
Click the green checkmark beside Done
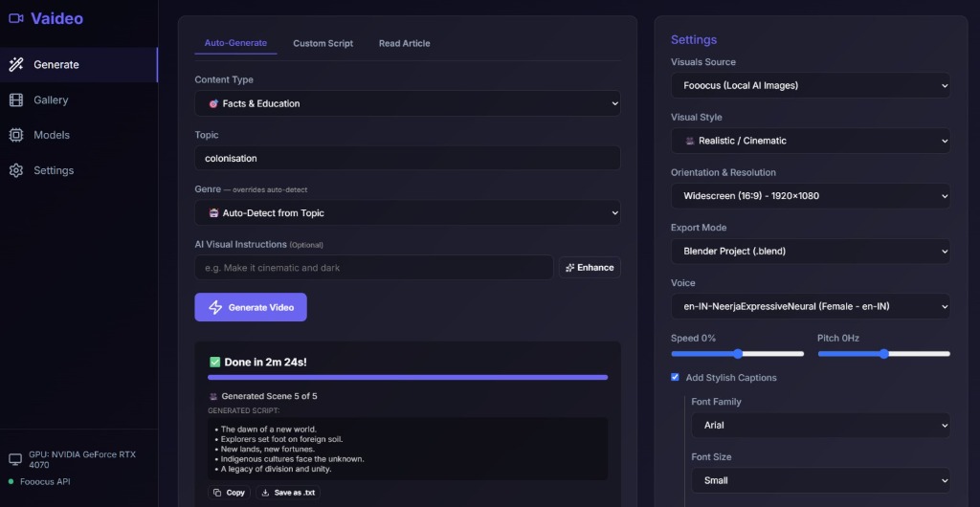214,362
